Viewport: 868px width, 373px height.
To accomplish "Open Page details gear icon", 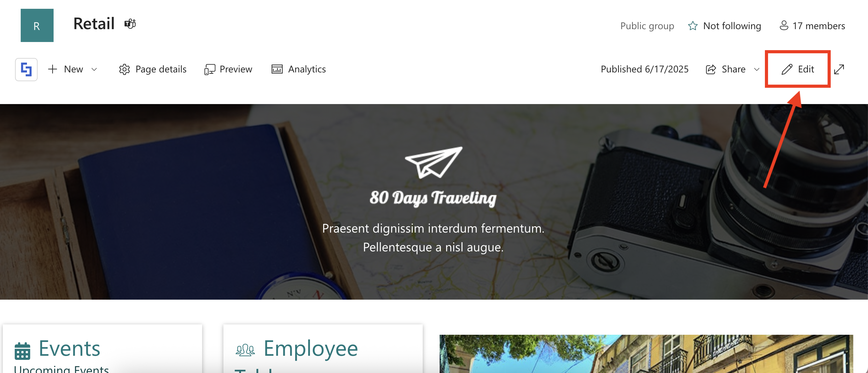I will (x=124, y=69).
